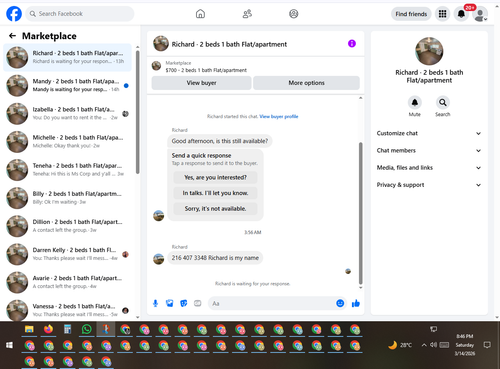
Task: Click the taskbar clock showing 8:46 PM
Action: 465,345
